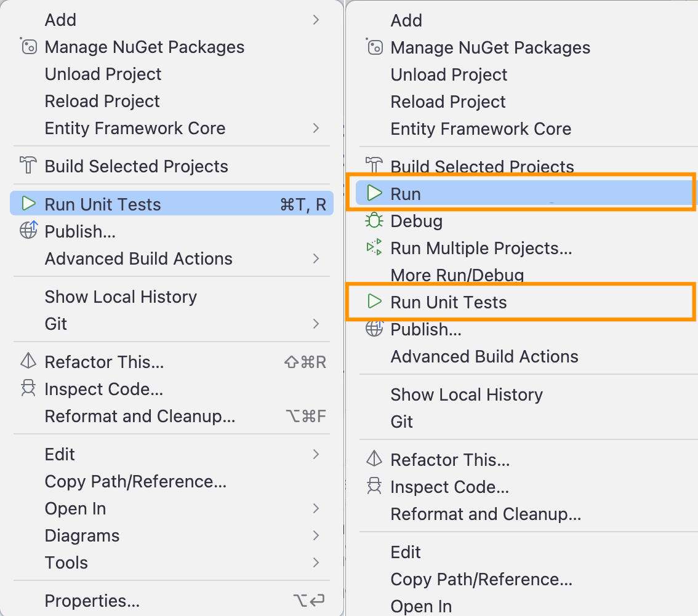
Task: Click the bug icon beside Debug
Action: (374, 220)
